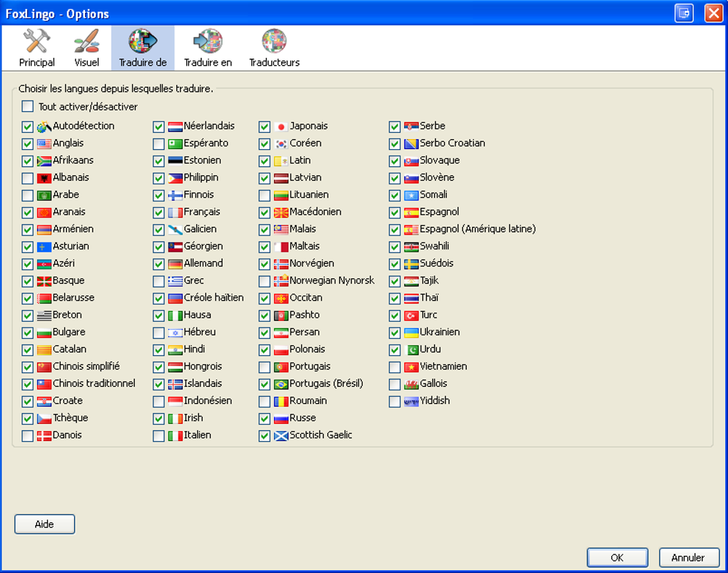Click the Hébreu flag icon

(175, 333)
